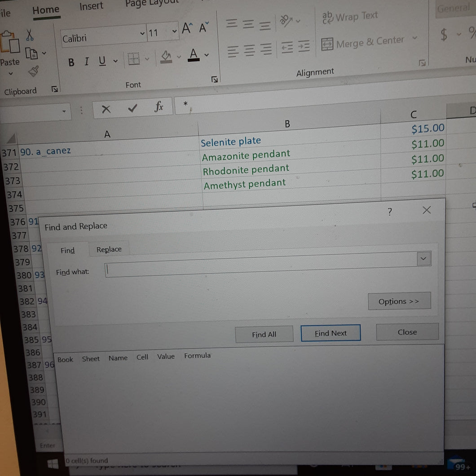This screenshot has height=476, width=476.
Task: Expand the Merge & Center dropdown arrow
Action: 414,38
